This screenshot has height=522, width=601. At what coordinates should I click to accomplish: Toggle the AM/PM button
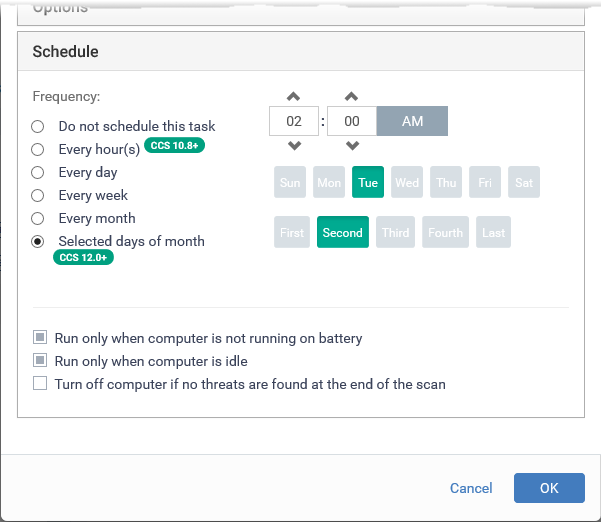click(412, 121)
